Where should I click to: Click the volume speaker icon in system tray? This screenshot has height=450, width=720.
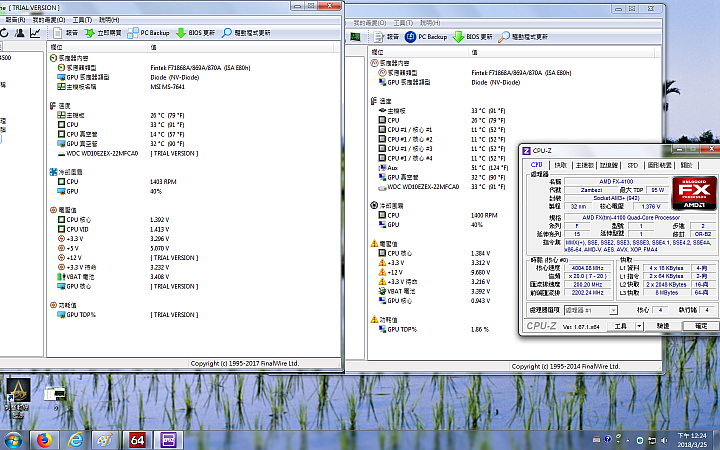coord(664,440)
